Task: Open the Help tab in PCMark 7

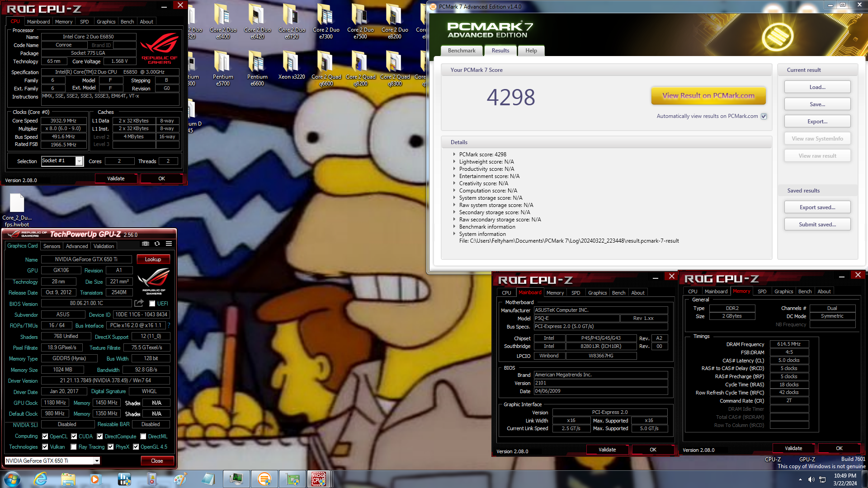Action: [531, 51]
